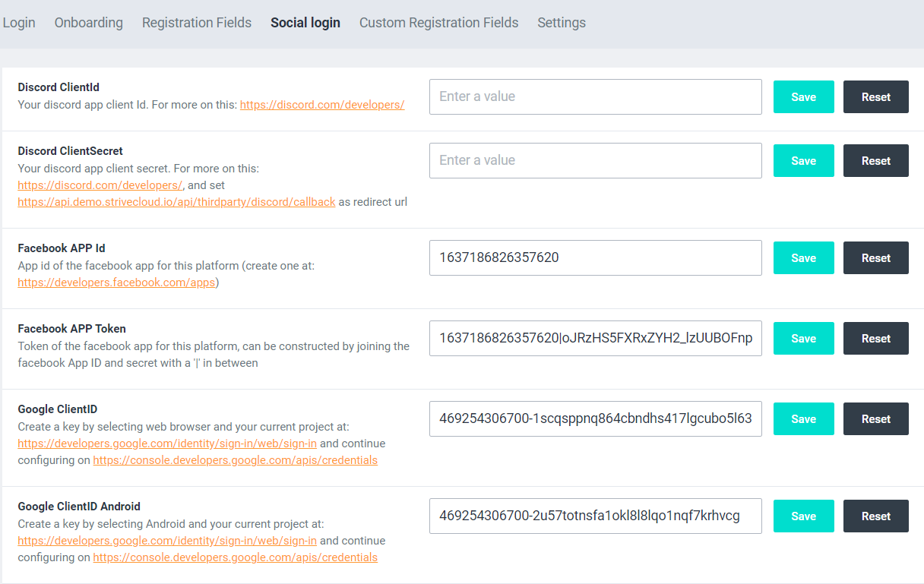Focus the Discord ClientSecret input field
924x584 pixels.
595,161
